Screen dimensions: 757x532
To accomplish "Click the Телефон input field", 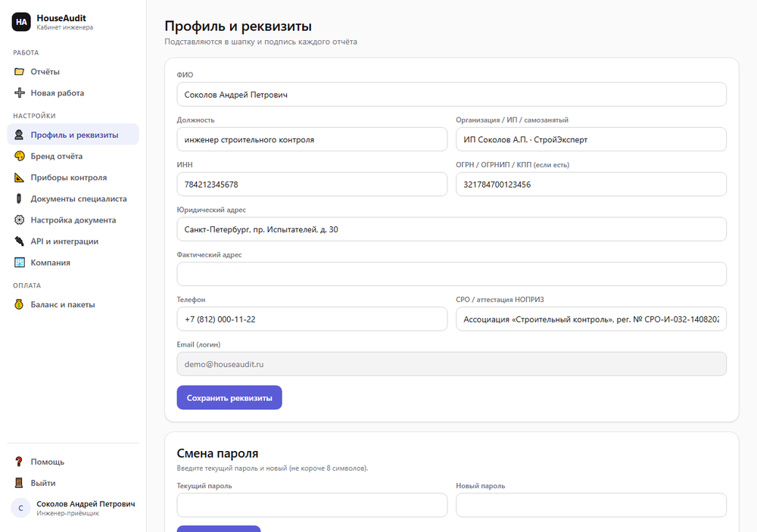I will pyautogui.click(x=312, y=319).
